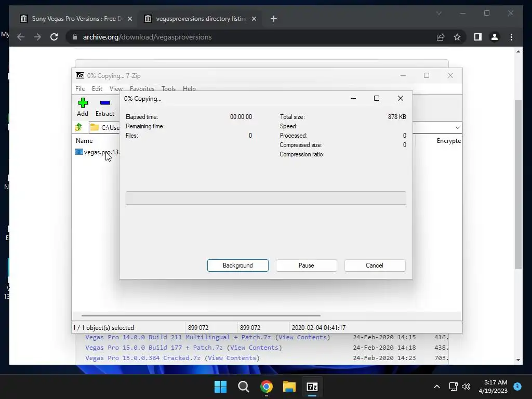Close the Sony Vegas Pro Versions tab
This screenshot has height=399, width=532.
[x=129, y=19]
